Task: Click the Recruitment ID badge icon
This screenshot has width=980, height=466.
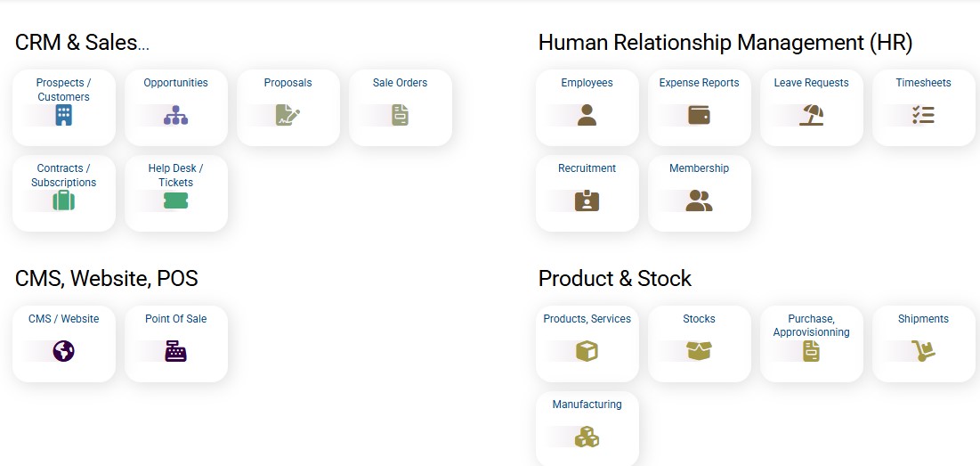Action: (587, 200)
